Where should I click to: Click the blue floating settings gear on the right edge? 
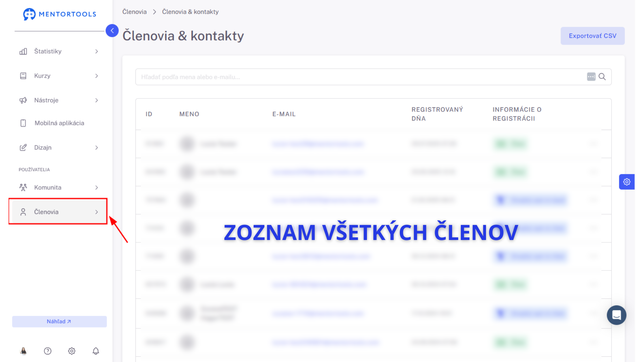point(627,182)
